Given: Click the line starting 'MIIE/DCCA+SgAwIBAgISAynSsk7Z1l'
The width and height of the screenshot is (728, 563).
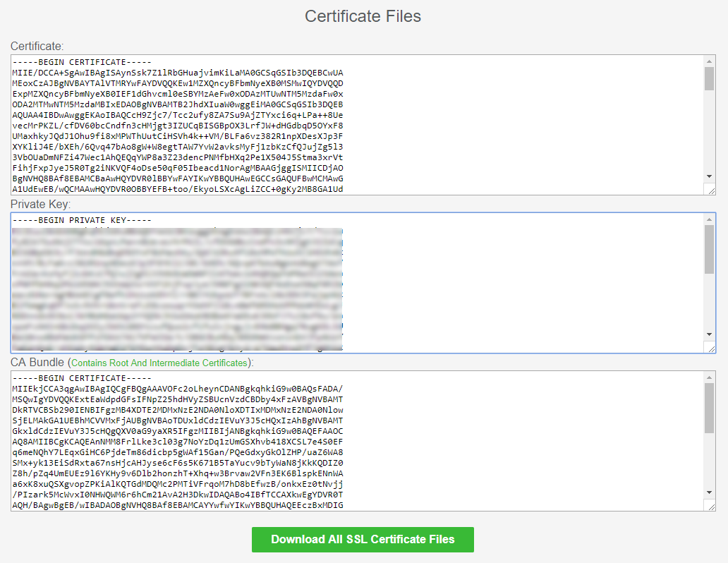Looking at the screenshot, I should click(178, 73).
